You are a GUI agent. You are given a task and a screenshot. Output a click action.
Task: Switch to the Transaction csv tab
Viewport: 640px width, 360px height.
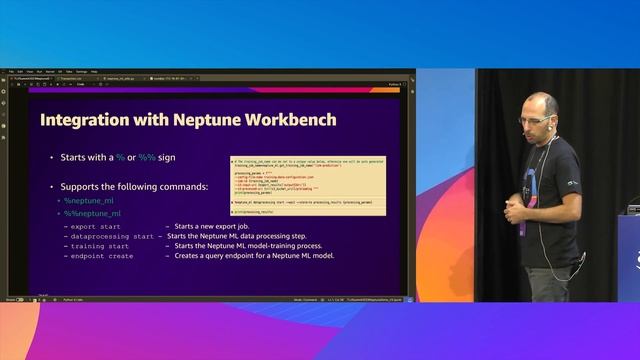pyautogui.click(x=78, y=78)
